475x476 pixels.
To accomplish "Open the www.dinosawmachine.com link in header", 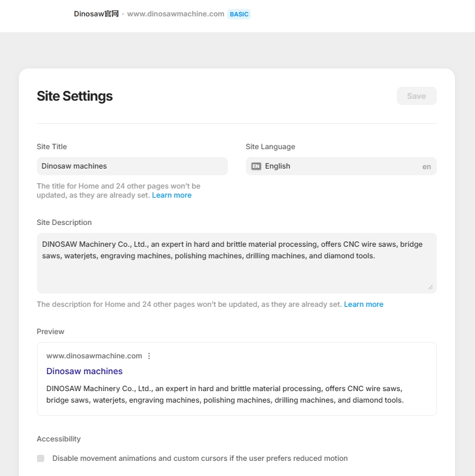I will pos(176,14).
